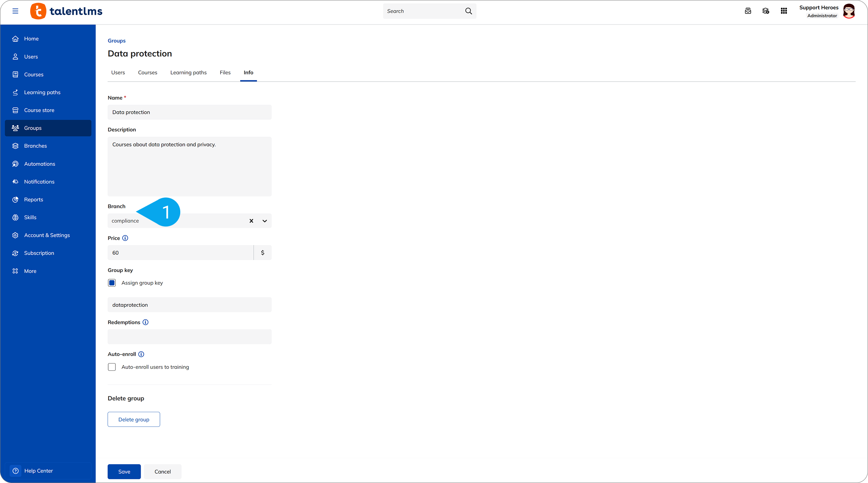Switch to the Users tab
Screen dimensions: 868x483
click(x=118, y=73)
